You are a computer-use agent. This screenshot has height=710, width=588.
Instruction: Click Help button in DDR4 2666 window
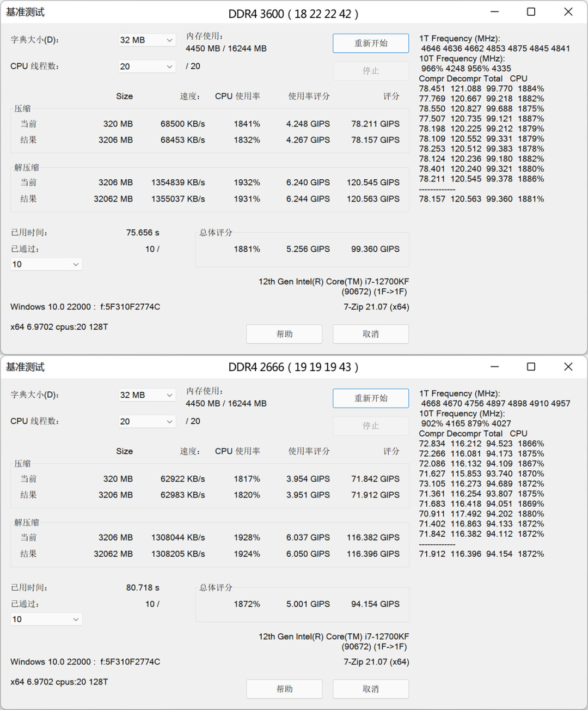[x=284, y=689]
